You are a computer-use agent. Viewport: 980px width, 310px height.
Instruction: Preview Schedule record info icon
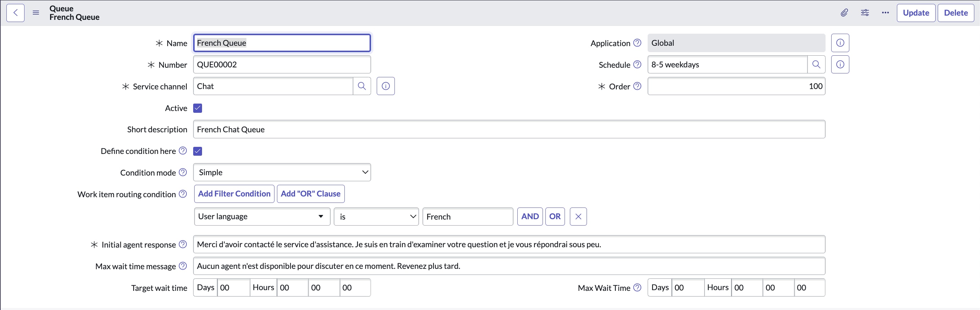840,65
